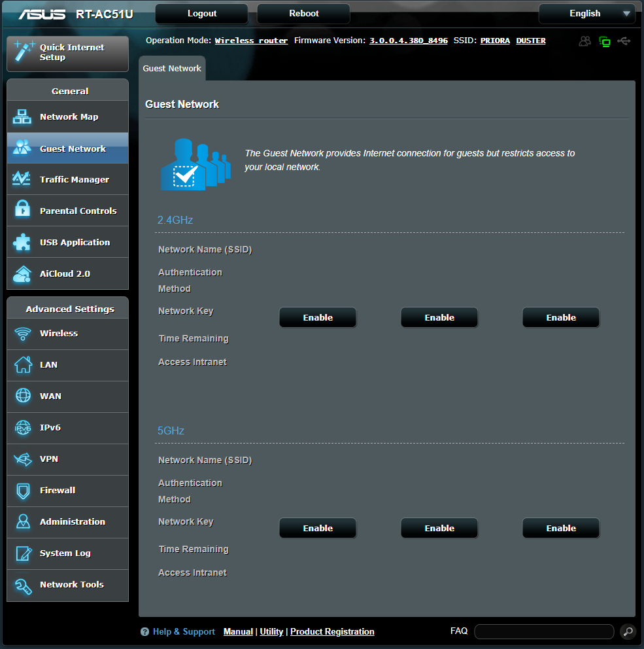Click the WAN globe icon
Screen dimensions: 644x649
point(23,396)
